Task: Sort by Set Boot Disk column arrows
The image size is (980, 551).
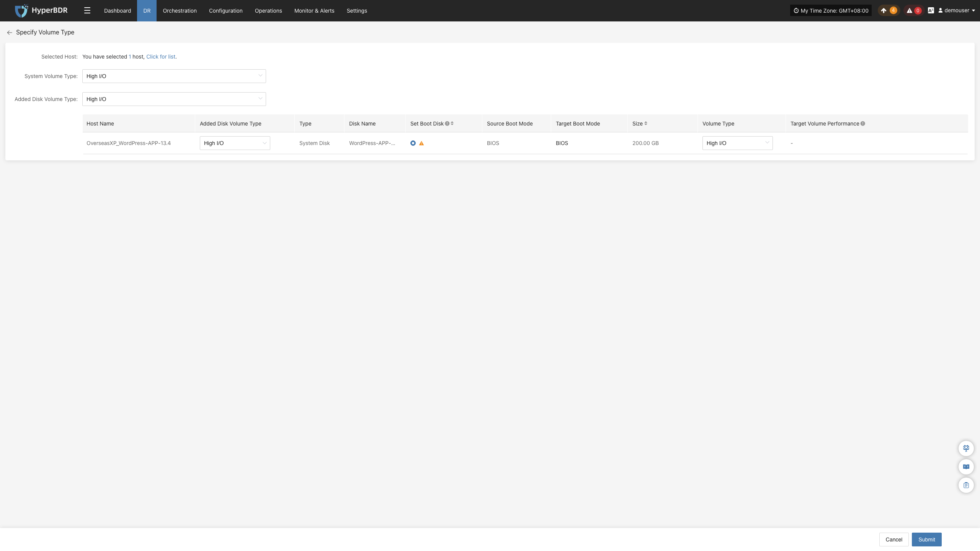Action: point(452,124)
